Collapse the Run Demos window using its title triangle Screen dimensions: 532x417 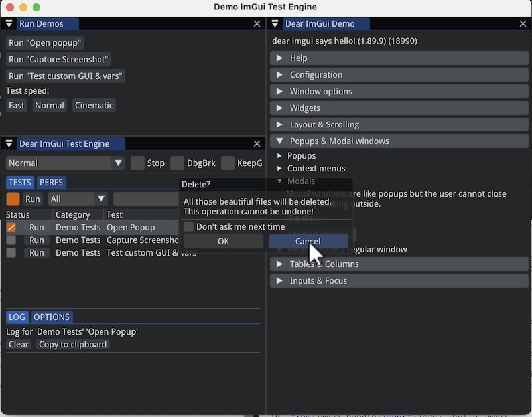[x=9, y=23]
